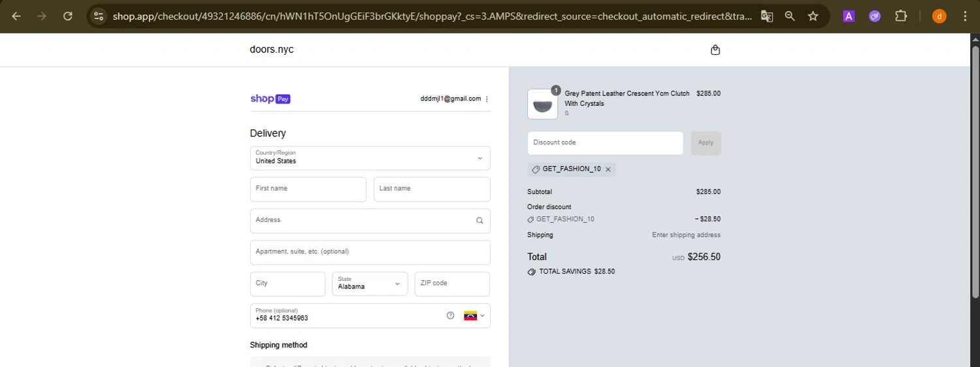This screenshot has height=367, width=980.
Task: Click the clutch product thumbnail
Action: coord(542,104)
